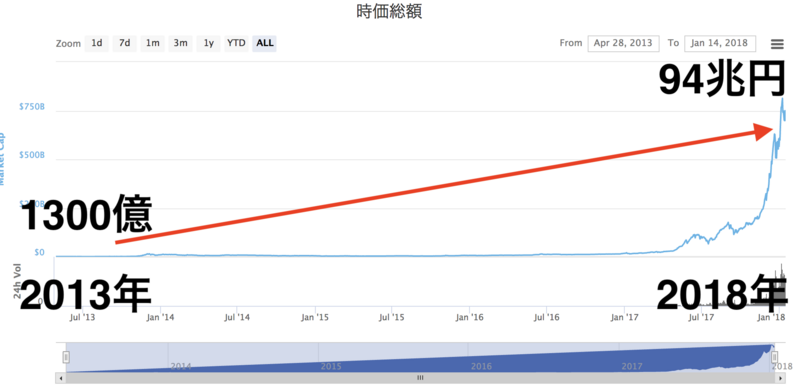Click the 2014 marker in navigator
This screenshot has height=392, width=800.
point(180,366)
